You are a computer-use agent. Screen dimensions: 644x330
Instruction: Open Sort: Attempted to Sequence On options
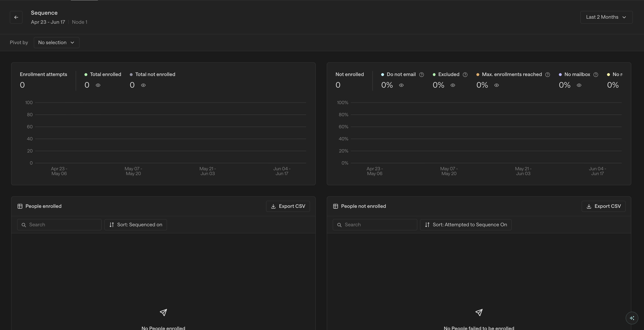pos(465,225)
